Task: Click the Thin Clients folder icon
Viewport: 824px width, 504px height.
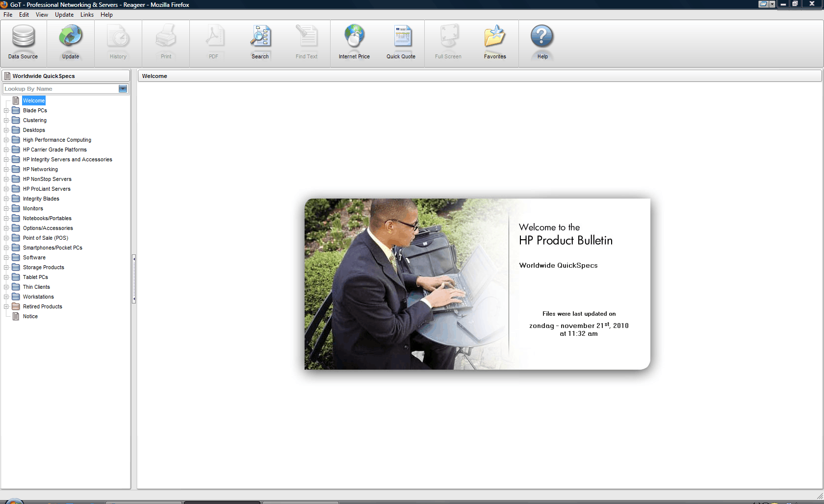Action: coord(16,287)
